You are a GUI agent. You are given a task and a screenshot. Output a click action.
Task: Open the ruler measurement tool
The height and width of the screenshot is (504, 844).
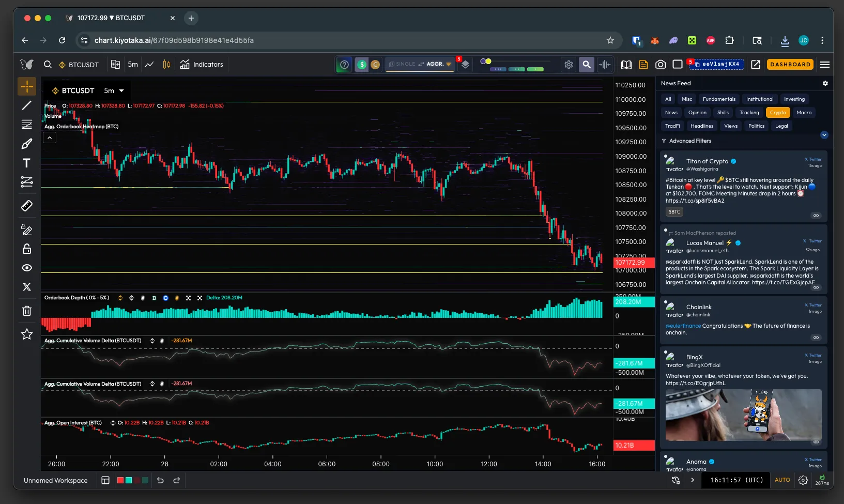click(26, 205)
